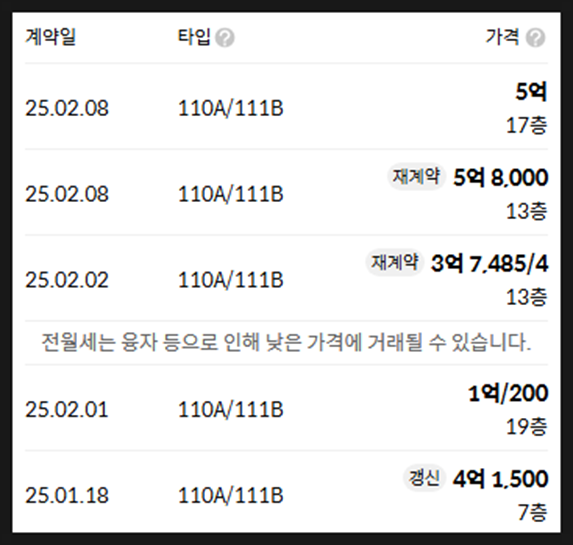The height and width of the screenshot is (545, 573).
Task: Click the 재계약 badge beside 3억 7,485/4
Action: (395, 262)
